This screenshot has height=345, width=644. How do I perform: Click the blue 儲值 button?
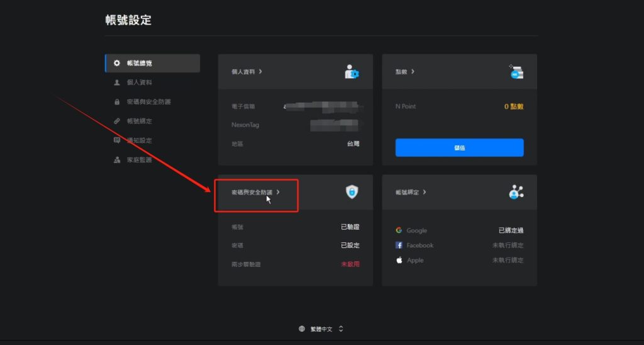[459, 147]
